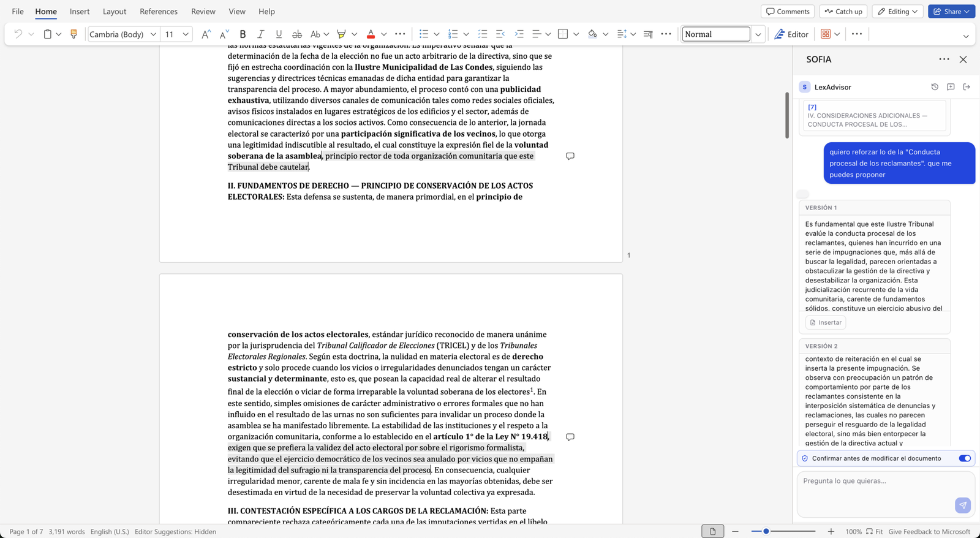The width and height of the screenshot is (980, 538).
Task: Insert Versión 1 with the Insertar button
Action: (x=826, y=322)
